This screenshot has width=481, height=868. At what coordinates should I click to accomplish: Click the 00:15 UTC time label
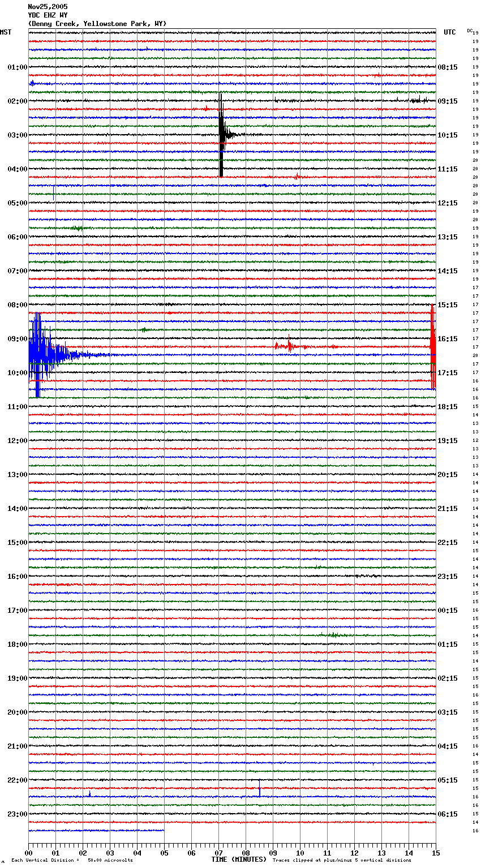point(448,611)
